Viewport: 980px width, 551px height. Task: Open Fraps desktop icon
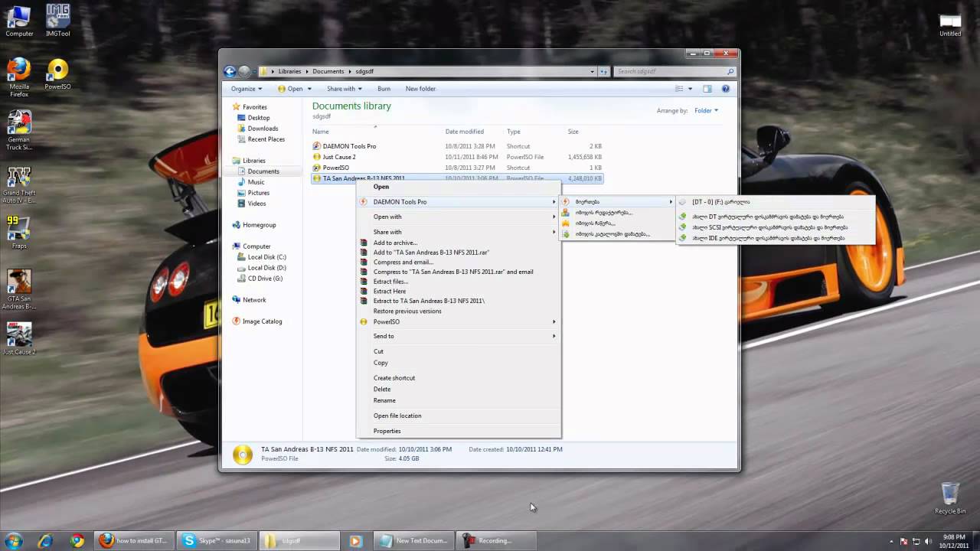click(x=19, y=233)
